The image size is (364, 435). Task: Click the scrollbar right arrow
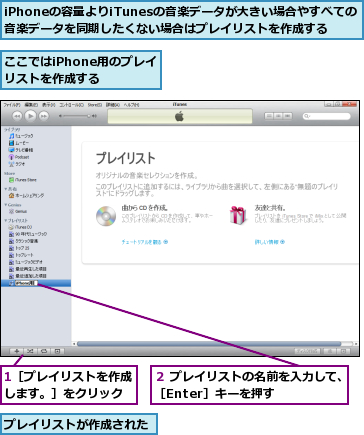pos(356,344)
